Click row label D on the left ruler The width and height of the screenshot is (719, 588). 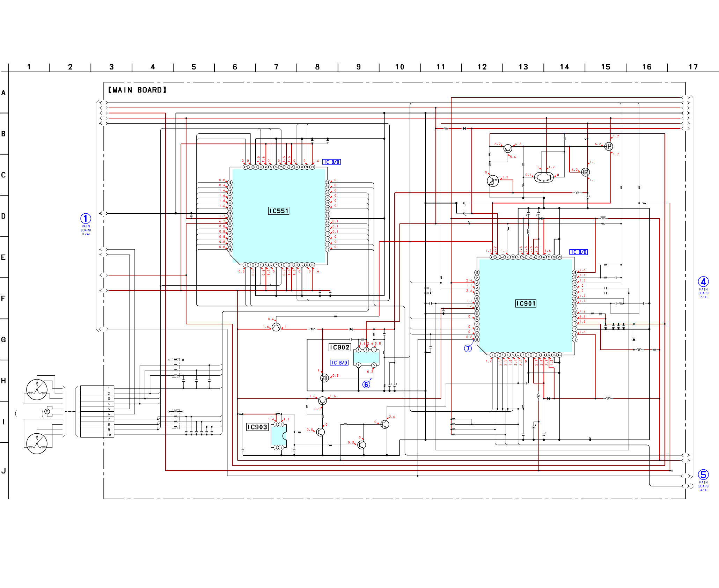pos(3,216)
